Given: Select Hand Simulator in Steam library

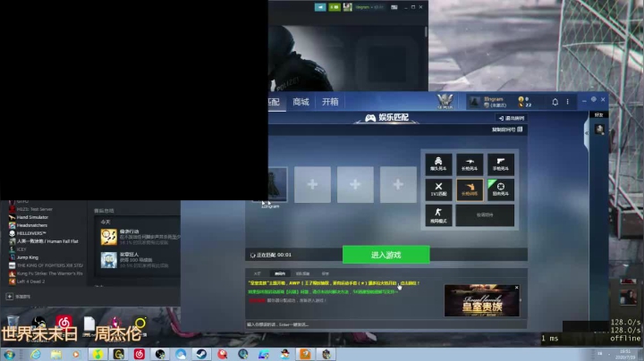Looking at the screenshot, I should point(32,217).
